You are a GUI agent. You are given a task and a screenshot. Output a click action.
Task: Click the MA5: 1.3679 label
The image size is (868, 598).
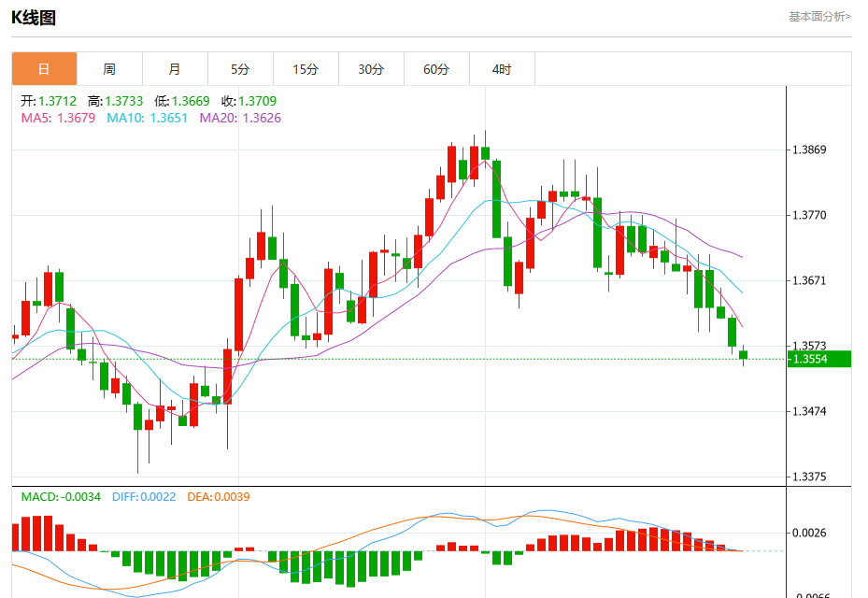coord(58,118)
